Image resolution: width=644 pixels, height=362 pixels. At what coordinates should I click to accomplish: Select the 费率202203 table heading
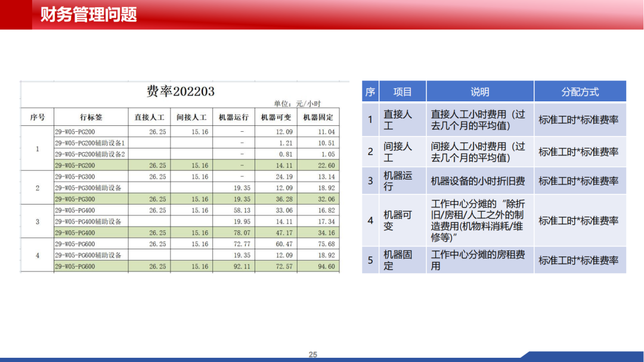pyautogui.click(x=180, y=91)
